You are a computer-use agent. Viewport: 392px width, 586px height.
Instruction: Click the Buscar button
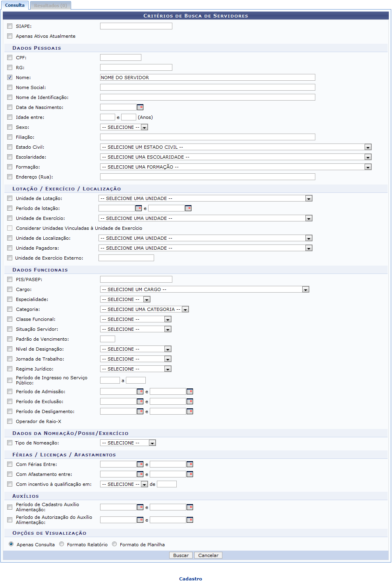[x=181, y=555]
